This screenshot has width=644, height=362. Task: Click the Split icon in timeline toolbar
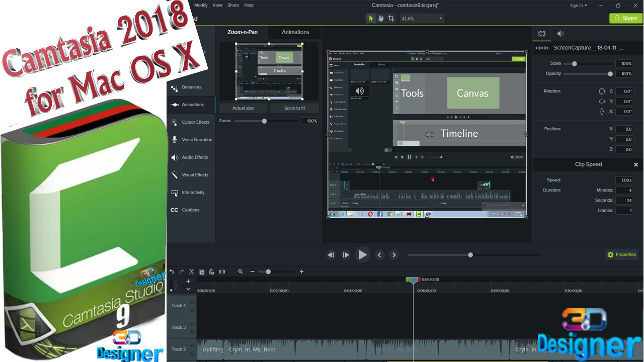pos(222,271)
